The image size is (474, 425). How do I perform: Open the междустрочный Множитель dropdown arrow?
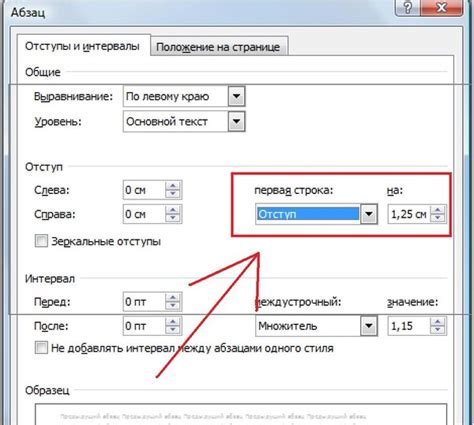(x=369, y=326)
